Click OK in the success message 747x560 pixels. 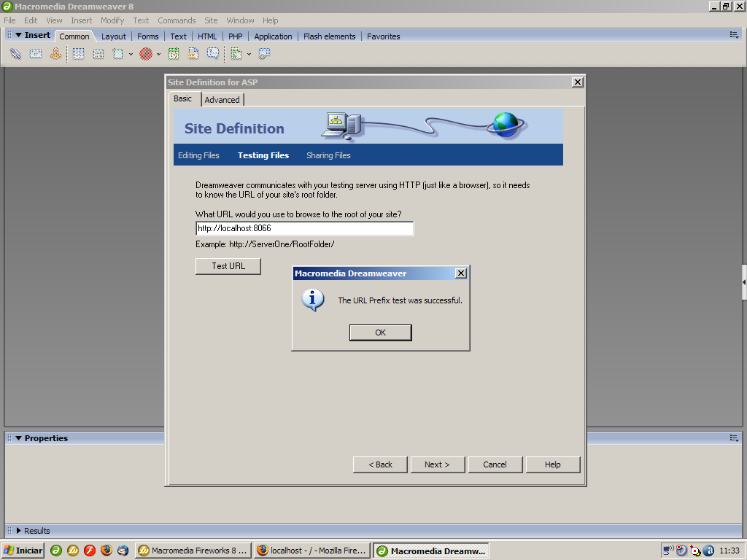381,332
